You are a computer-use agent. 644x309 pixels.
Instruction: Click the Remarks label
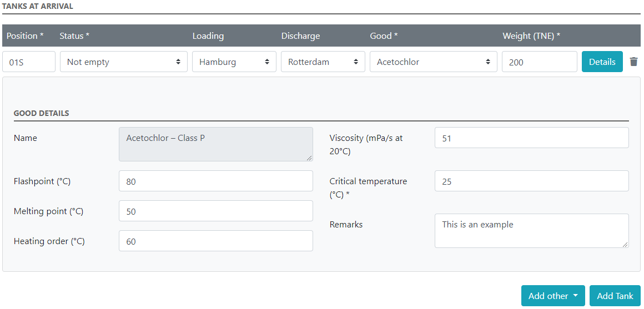click(x=346, y=225)
